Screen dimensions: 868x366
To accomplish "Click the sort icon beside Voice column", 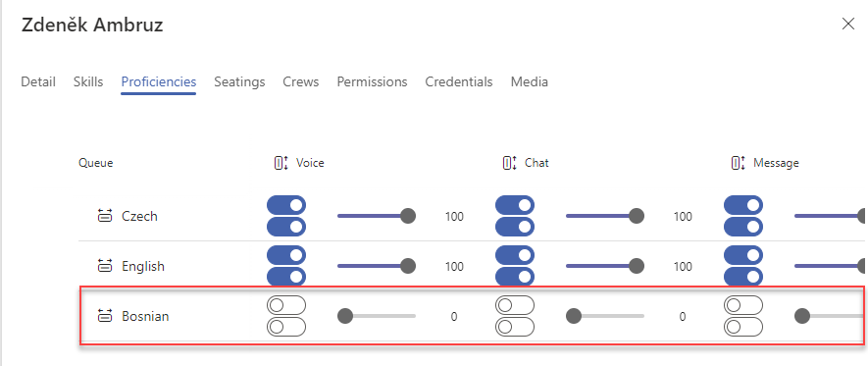I will (x=281, y=163).
